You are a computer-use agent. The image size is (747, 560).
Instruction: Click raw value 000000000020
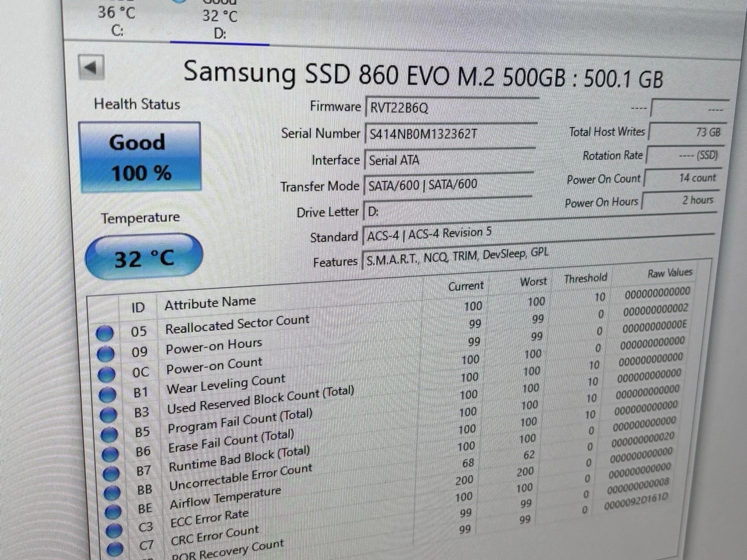click(x=643, y=439)
